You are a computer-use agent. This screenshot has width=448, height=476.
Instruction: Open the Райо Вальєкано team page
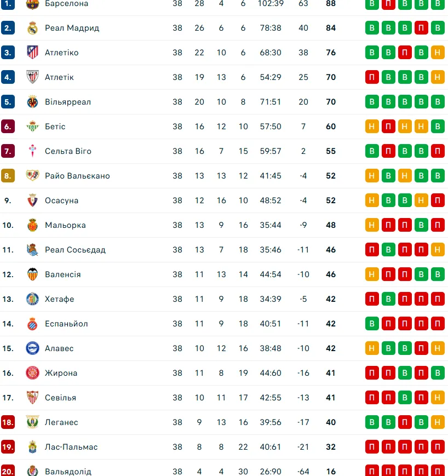click(77, 176)
